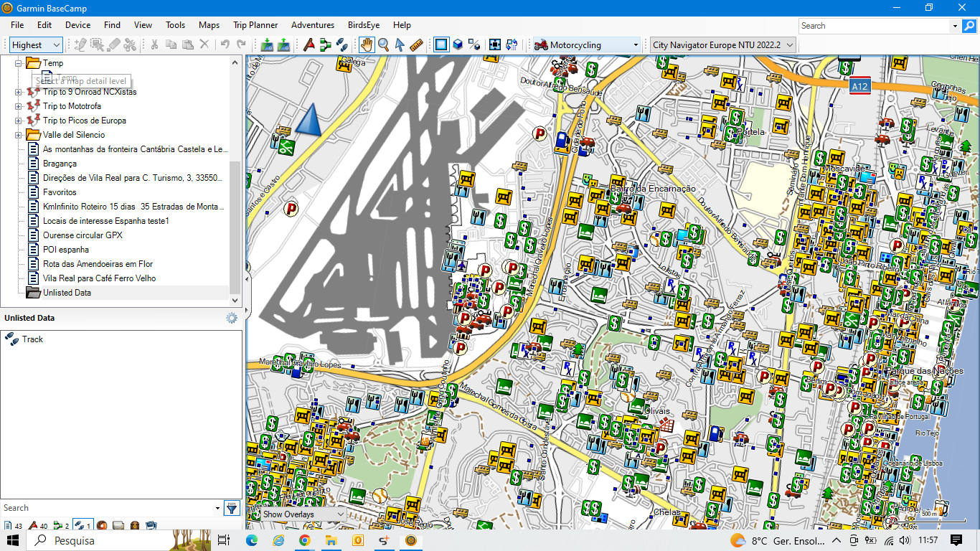Viewport: 980px width, 551px height.
Task: Open the Device menu
Action: (77, 25)
